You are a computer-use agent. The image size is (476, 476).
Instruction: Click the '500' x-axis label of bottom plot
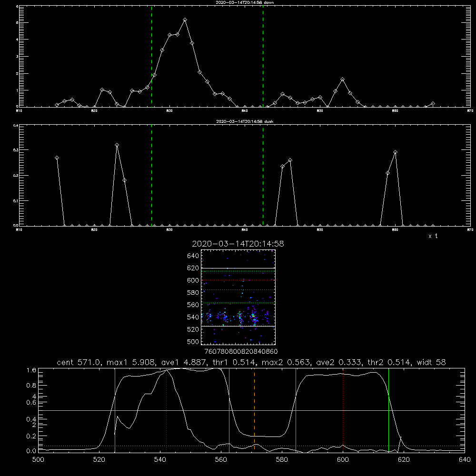tap(38, 460)
